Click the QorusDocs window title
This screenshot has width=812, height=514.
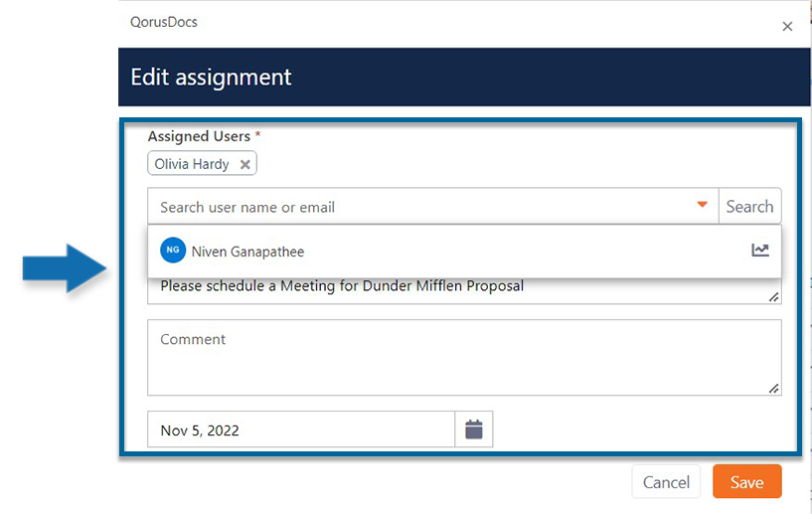click(x=164, y=22)
